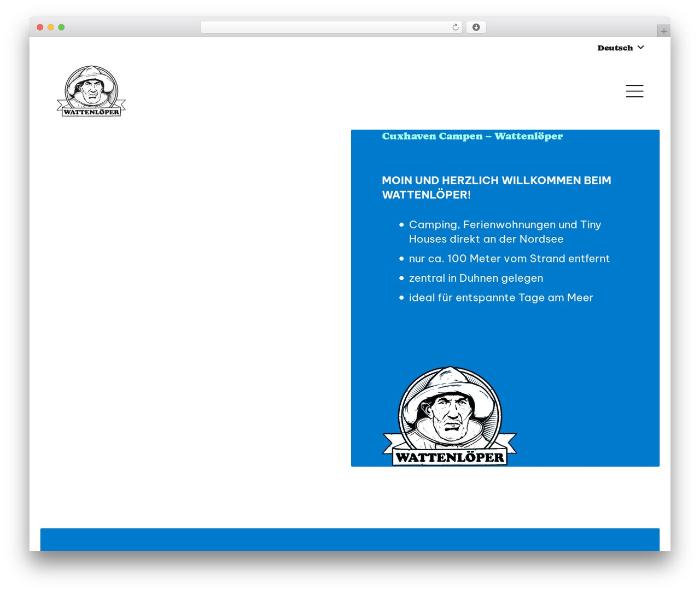The height and width of the screenshot is (593, 700).
Task: Click the 'zentral in Duhnen gelegen' bullet
Action: pyautogui.click(x=476, y=278)
